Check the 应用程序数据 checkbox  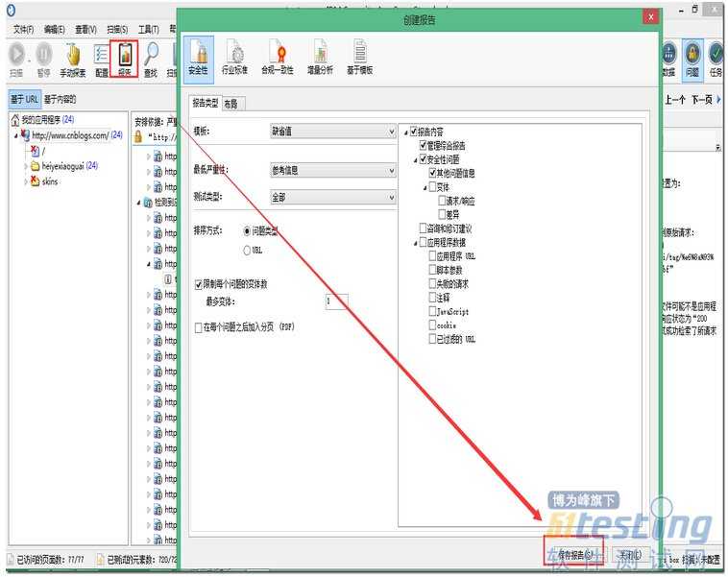pos(423,242)
